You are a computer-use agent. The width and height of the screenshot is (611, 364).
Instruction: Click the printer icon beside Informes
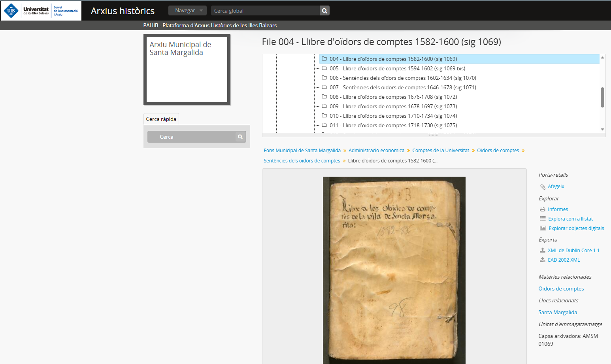pyautogui.click(x=543, y=209)
